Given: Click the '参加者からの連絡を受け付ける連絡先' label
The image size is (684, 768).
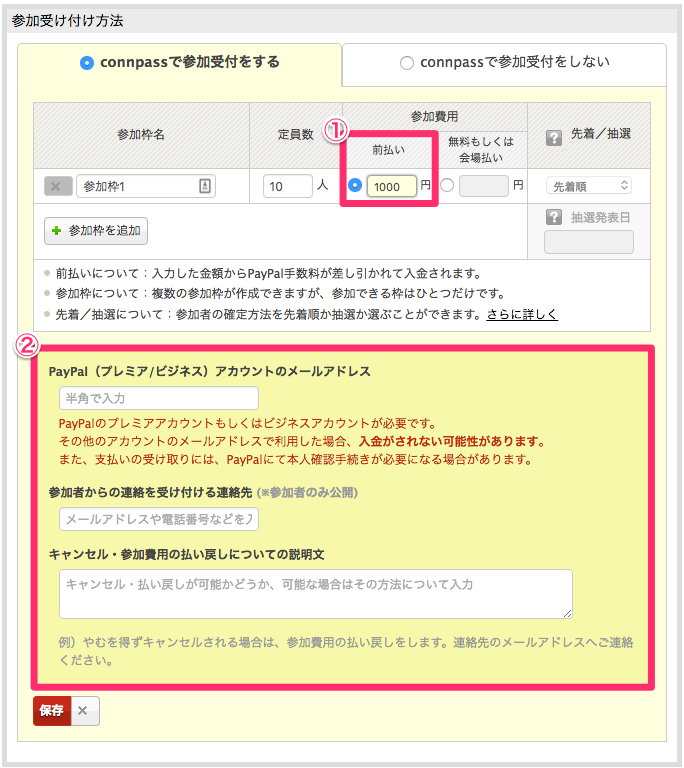Looking at the screenshot, I should (150, 492).
